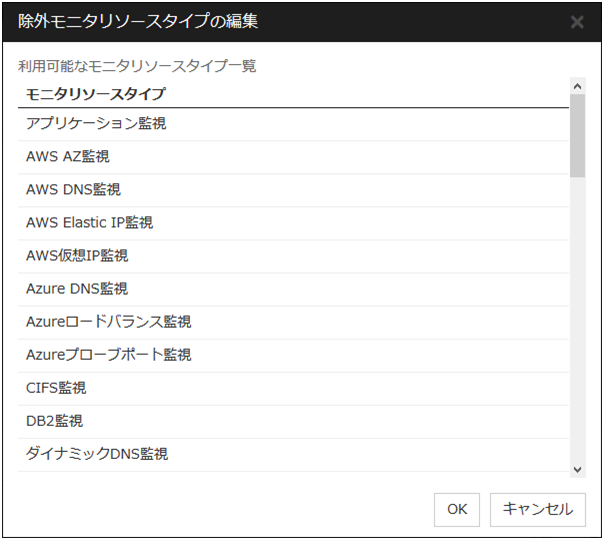
Task: Click the scrollbar up arrow
Action: [x=577, y=87]
